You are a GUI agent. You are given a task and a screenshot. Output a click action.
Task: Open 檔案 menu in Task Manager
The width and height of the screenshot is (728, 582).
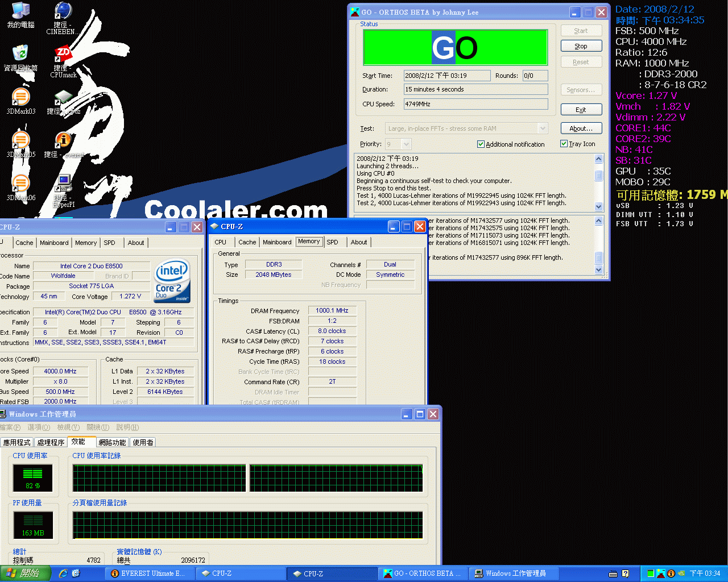click(10, 427)
